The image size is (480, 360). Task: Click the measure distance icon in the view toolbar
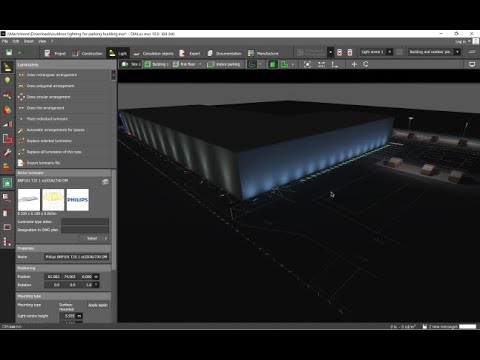click(x=321, y=64)
